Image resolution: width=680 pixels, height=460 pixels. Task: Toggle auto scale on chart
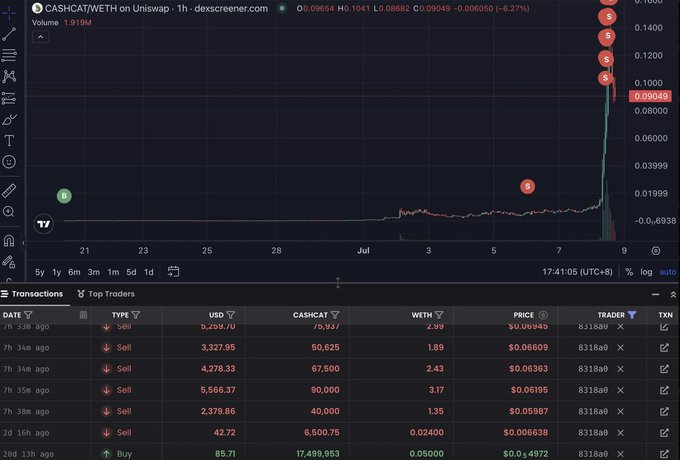[667, 272]
